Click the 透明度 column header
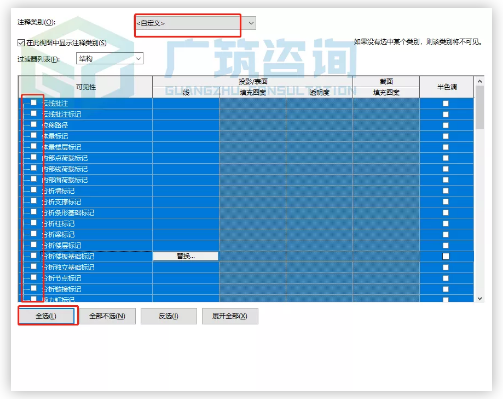Image resolution: width=503 pixels, height=399 pixels. pos(319,92)
